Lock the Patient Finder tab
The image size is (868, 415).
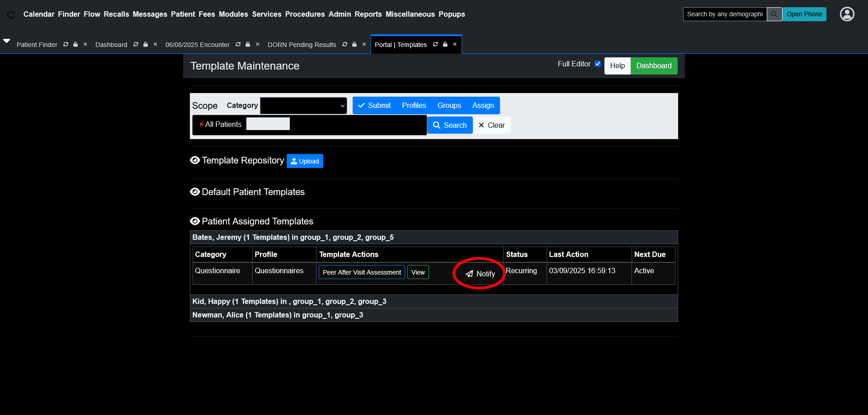coord(75,44)
